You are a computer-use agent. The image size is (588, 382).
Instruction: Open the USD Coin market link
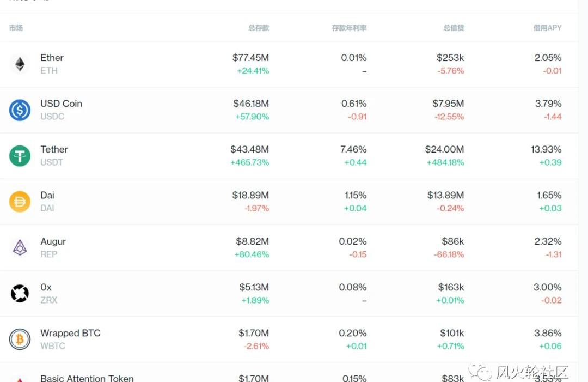pyautogui.click(x=61, y=104)
